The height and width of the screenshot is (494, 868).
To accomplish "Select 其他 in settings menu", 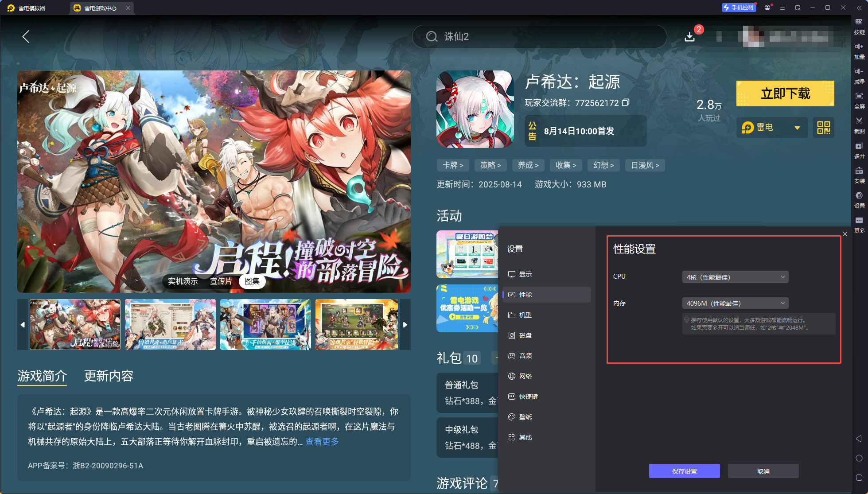I will pyautogui.click(x=547, y=437).
